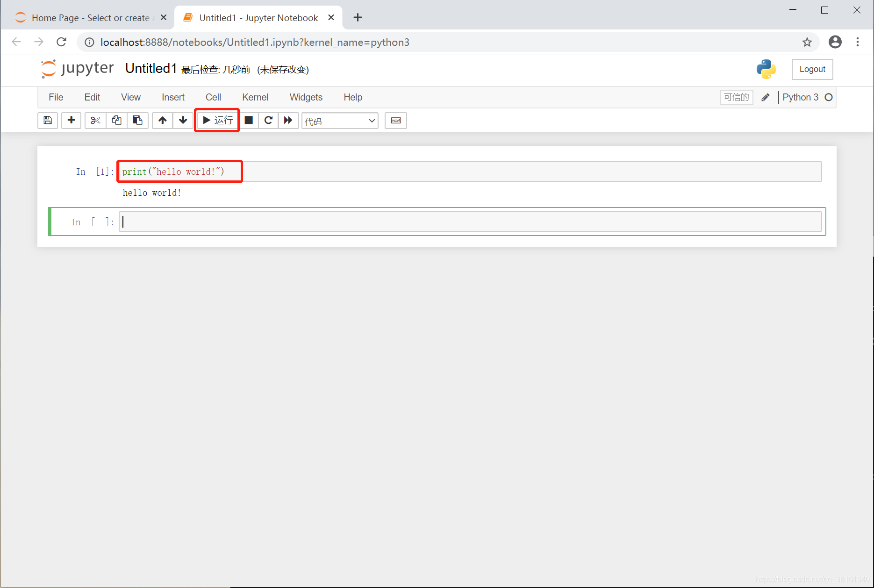The image size is (874, 588).
Task: Run the current cell with the 运行 button
Action: tap(217, 121)
